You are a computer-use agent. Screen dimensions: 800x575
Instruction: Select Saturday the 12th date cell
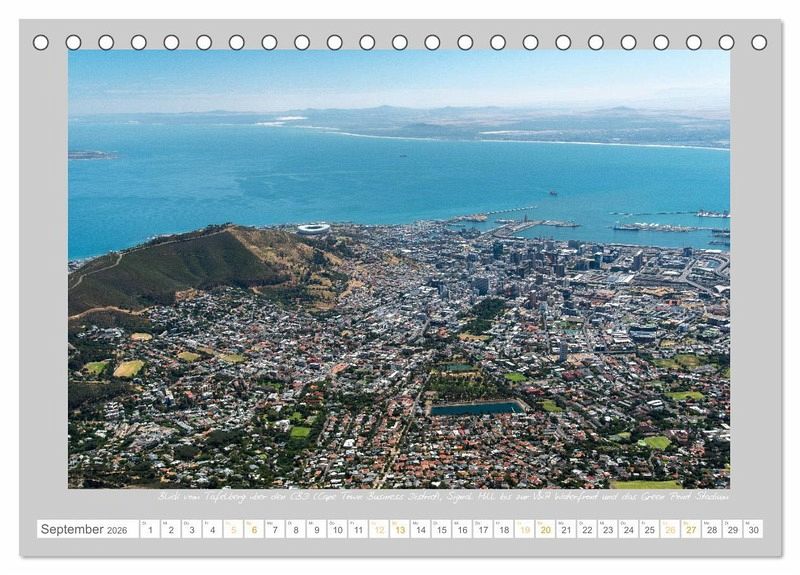tap(379, 529)
